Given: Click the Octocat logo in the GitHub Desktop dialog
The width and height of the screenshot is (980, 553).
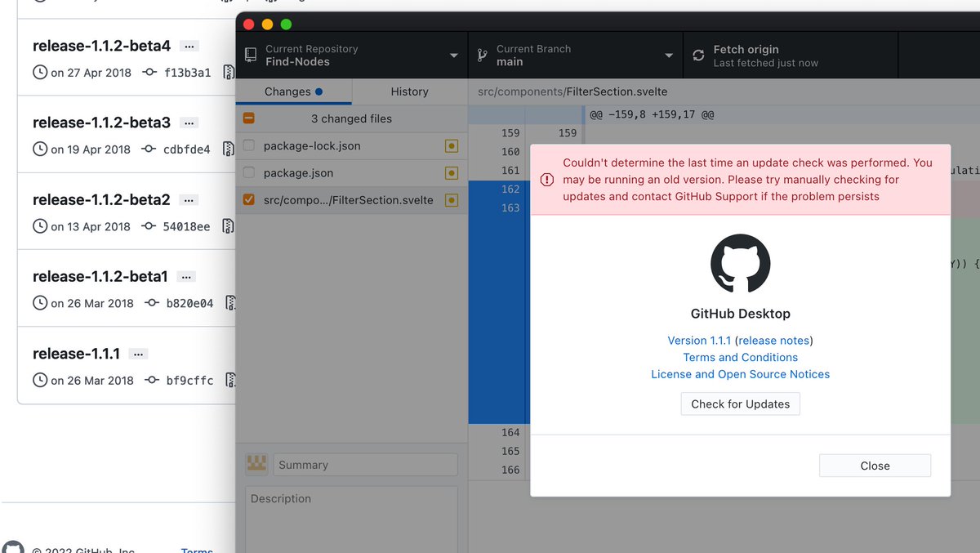Looking at the screenshot, I should 741,265.
